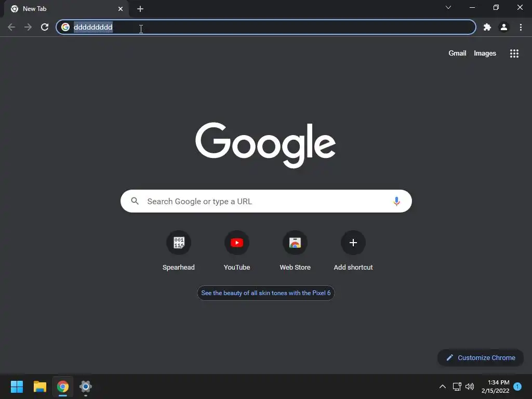Open notification badge in taskbar
The width and height of the screenshot is (532, 399).
click(x=517, y=387)
